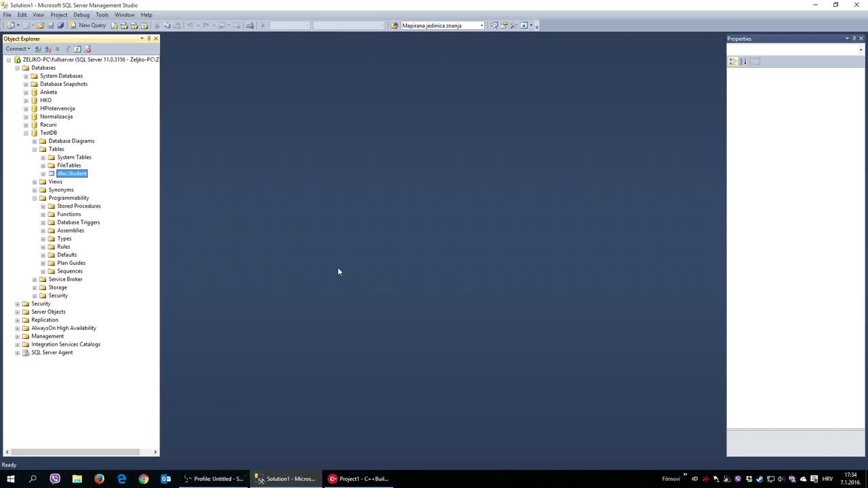Open the Windows Start menu
The height and width of the screenshot is (488, 868).
(11, 479)
